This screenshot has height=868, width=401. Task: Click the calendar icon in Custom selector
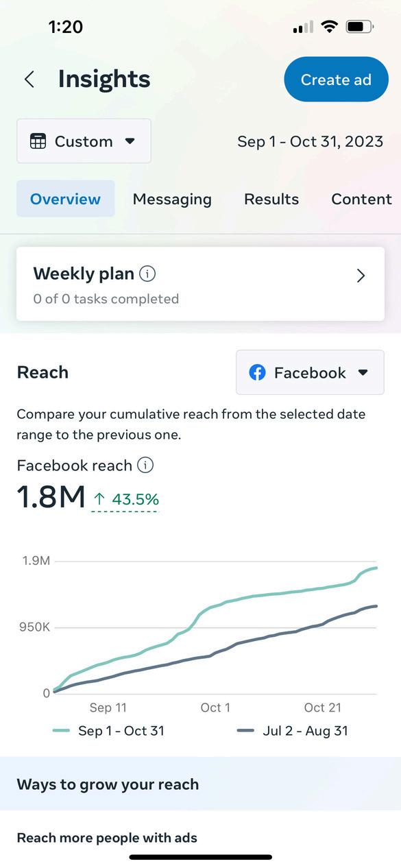(x=38, y=141)
